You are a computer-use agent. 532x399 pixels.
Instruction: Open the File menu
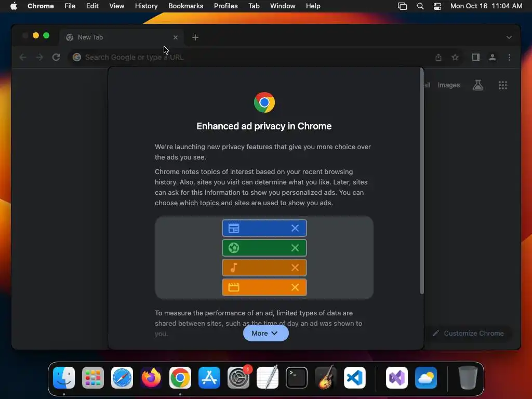[x=70, y=6]
